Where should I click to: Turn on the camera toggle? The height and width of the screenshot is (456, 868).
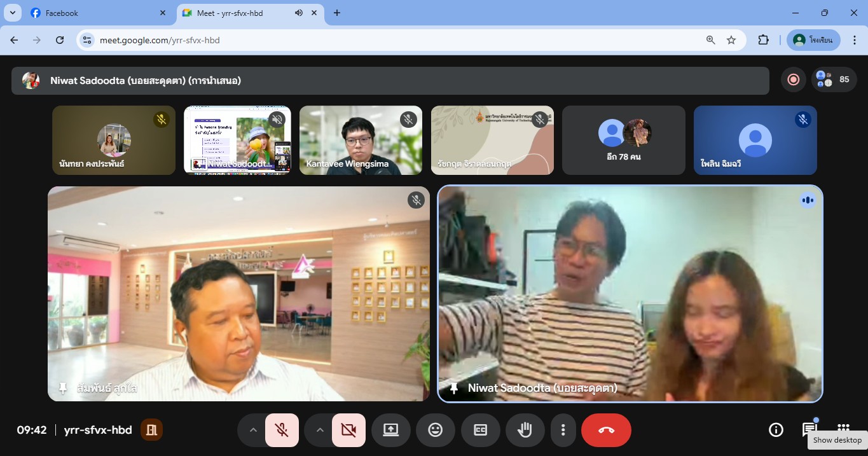(x=348, y=431)
